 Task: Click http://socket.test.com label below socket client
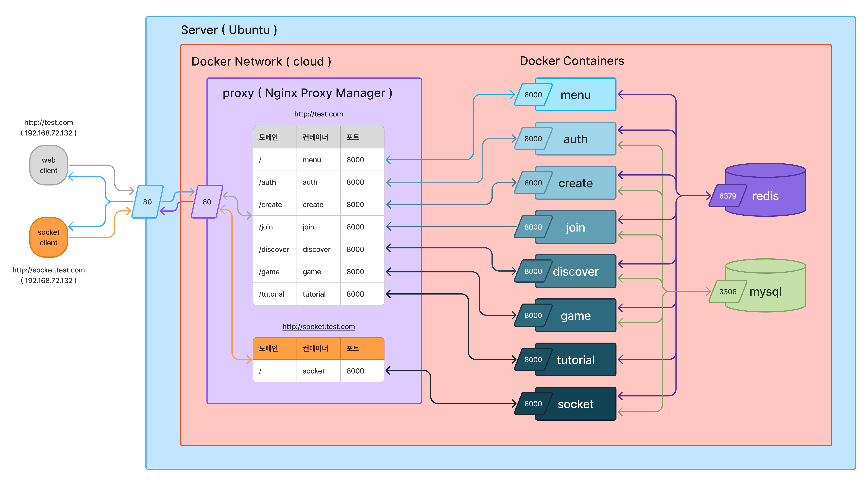(48, 270)
